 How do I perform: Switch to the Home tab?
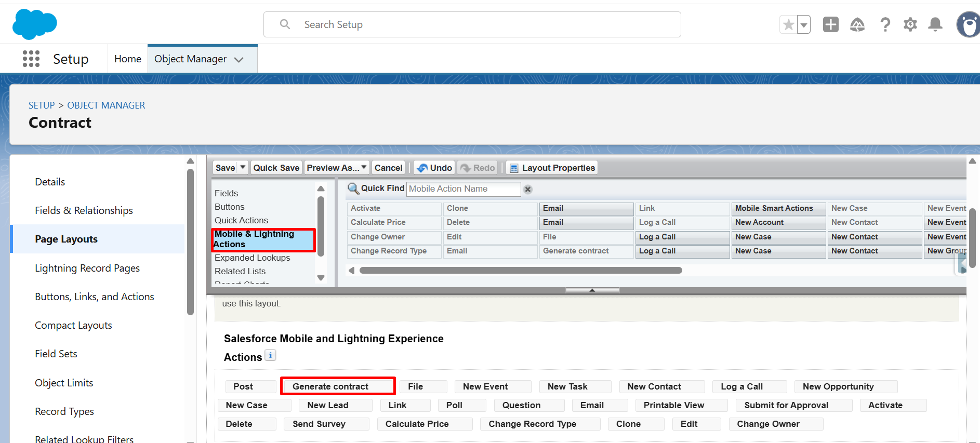(127, 59)
